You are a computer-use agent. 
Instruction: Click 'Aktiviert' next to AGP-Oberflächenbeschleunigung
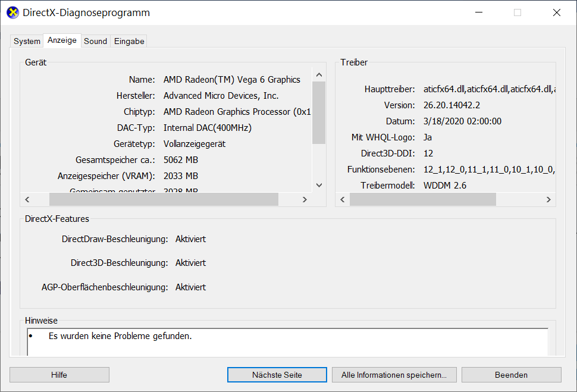pos(190,287)
